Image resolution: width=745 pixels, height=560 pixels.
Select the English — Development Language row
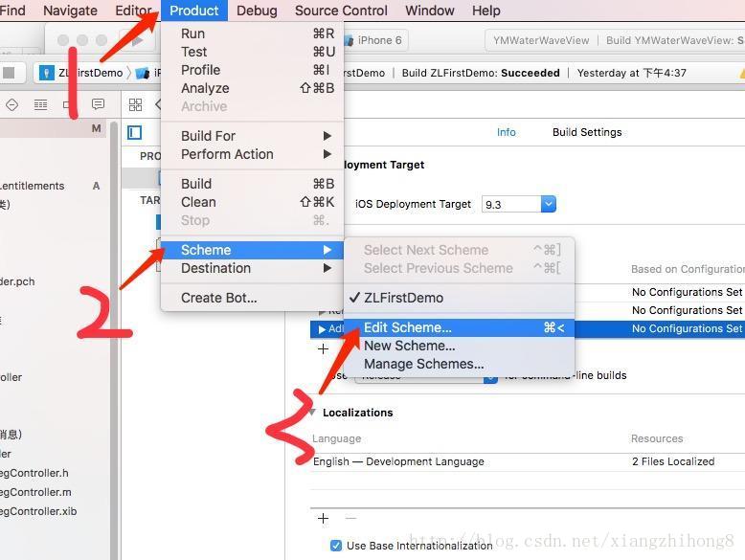click(528, 461)
